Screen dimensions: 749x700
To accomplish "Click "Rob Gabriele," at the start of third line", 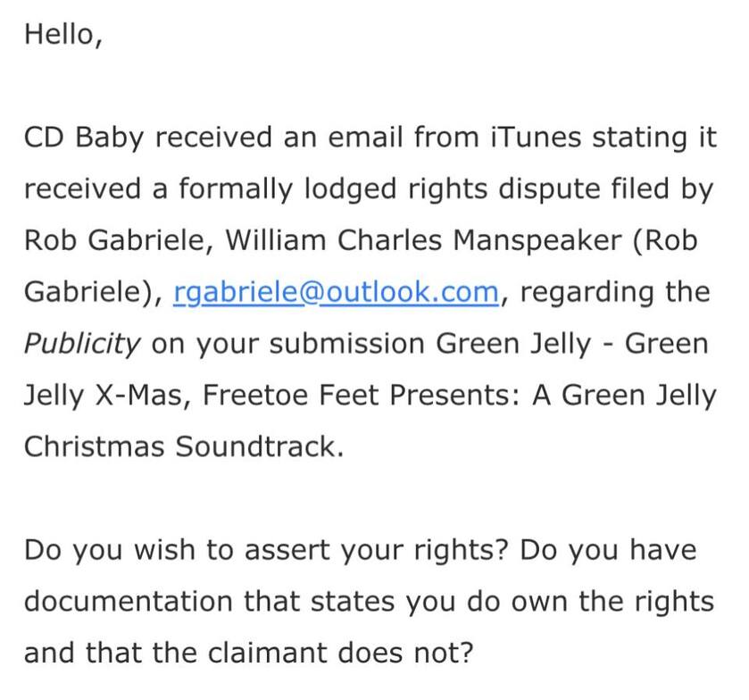I will (116, 241).
